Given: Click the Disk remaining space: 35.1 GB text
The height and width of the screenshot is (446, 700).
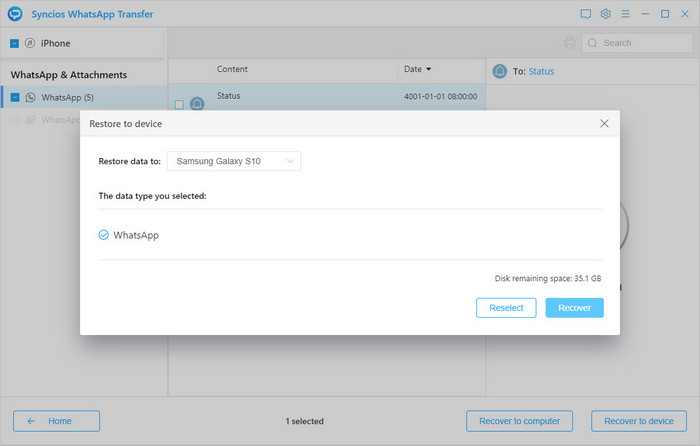Looking at the screenshot, I should click(547, 278).
